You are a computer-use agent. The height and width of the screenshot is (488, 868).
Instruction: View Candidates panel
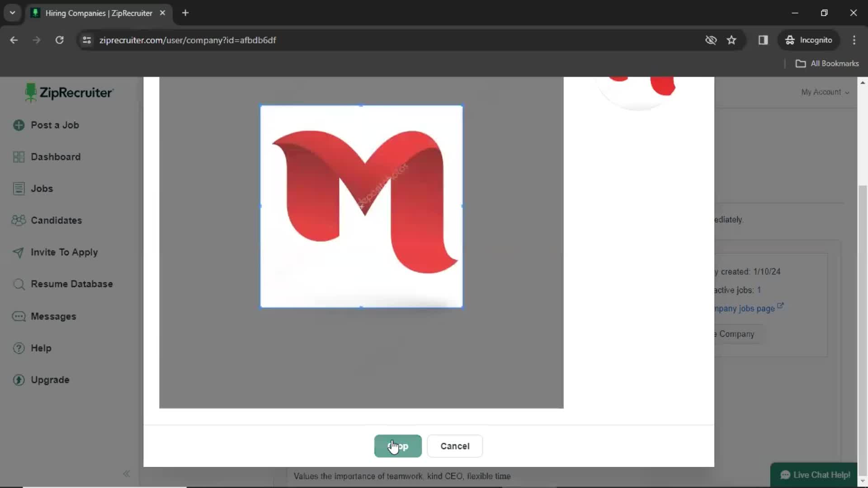tap(57, 220)
